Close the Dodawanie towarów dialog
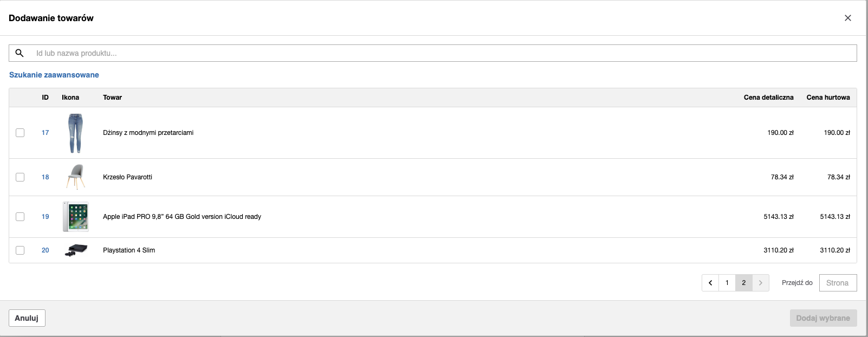The image size is (868, 337). click(848, 18)
